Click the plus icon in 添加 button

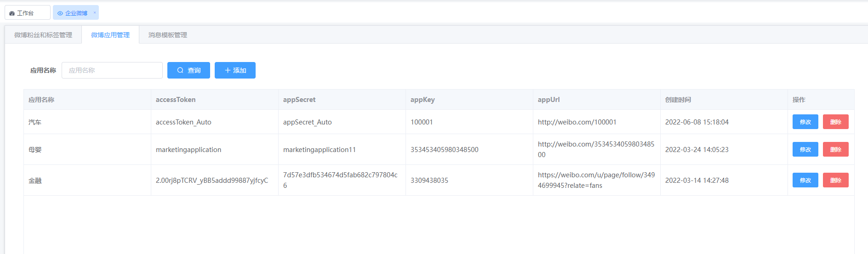(x=228, y=70)
